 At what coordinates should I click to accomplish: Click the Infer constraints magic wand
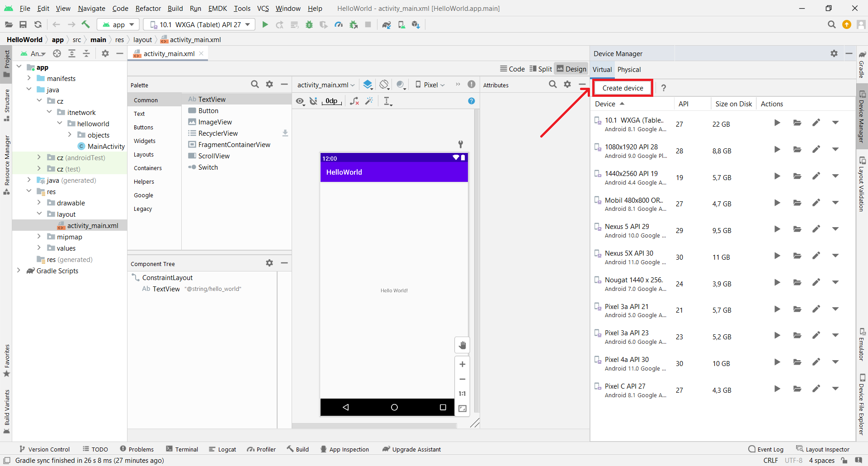click(370, 101)
